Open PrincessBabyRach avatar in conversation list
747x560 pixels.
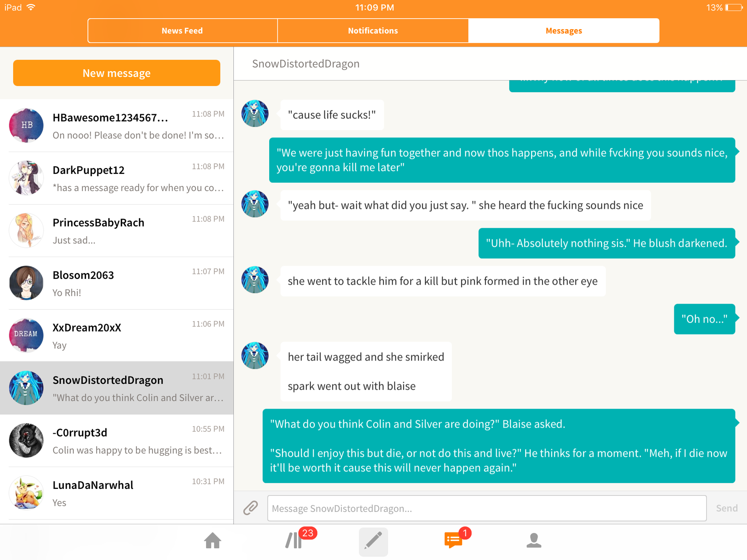point(26,230)
